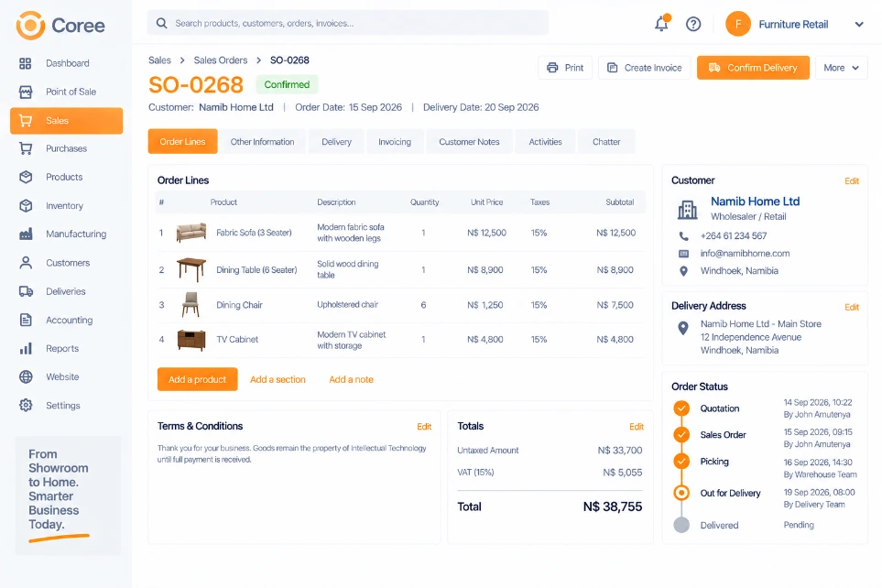882x588 pixels.
Task: Open the Reports bar chart icon
Action: pyautogui.click(x=26, y=348)
